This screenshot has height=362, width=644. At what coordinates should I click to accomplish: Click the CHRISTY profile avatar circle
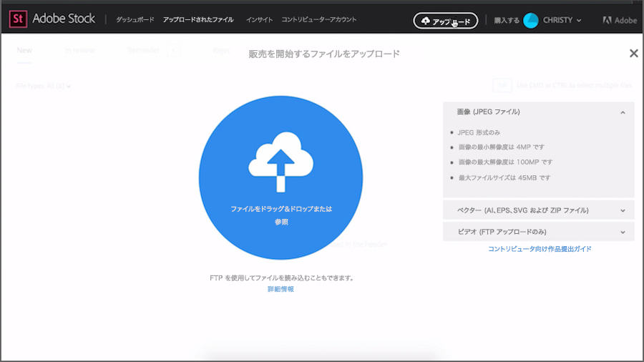pyautogui.click(x=531, y=20)
